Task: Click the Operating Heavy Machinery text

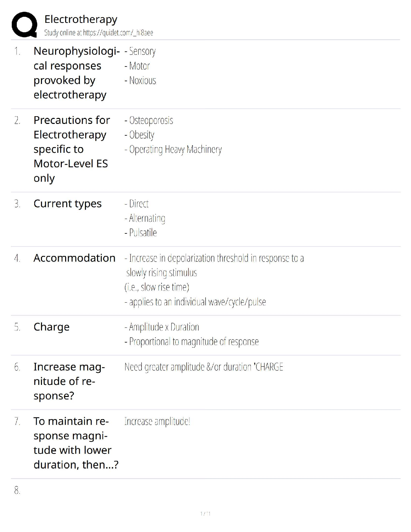Action: coord(173,149)
